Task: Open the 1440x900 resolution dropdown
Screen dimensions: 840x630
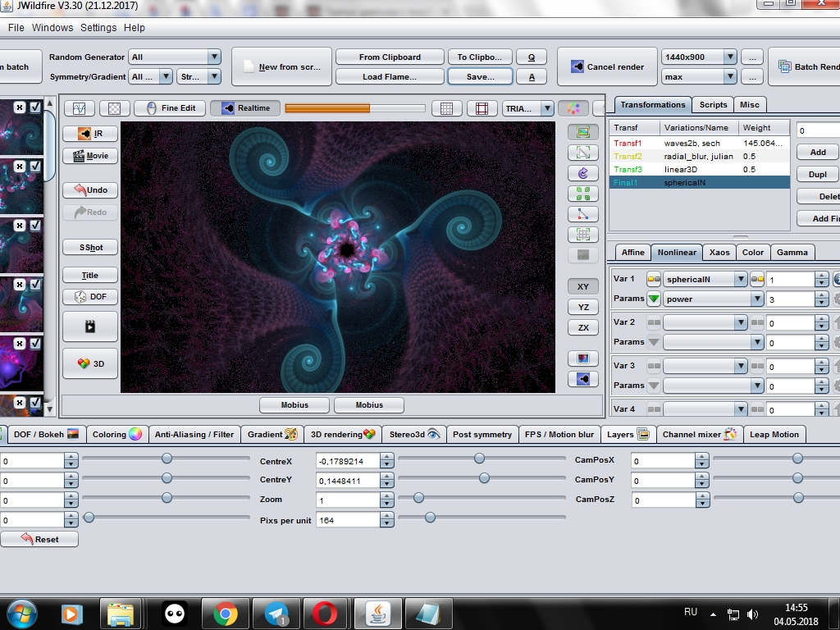Action: coord(699,57)
